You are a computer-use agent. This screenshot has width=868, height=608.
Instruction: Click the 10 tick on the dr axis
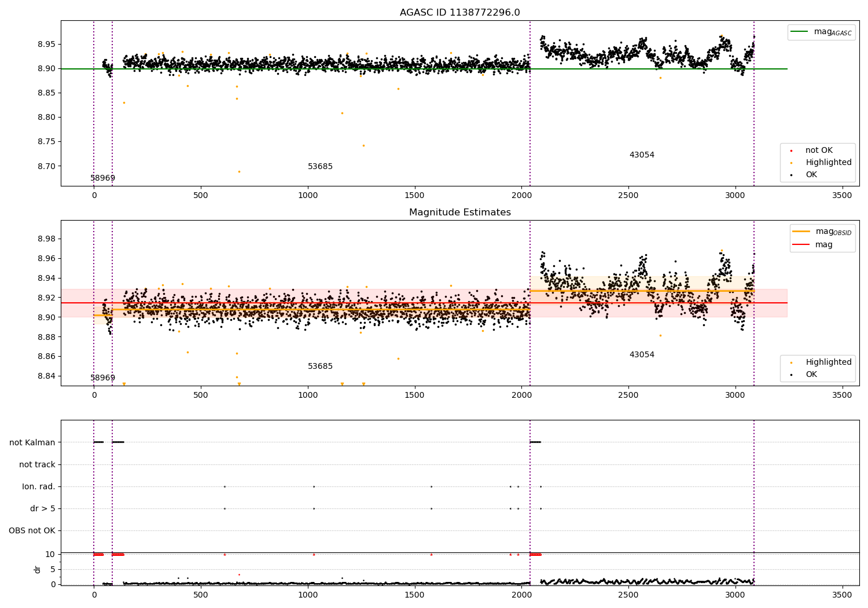(x=50, y=554)
